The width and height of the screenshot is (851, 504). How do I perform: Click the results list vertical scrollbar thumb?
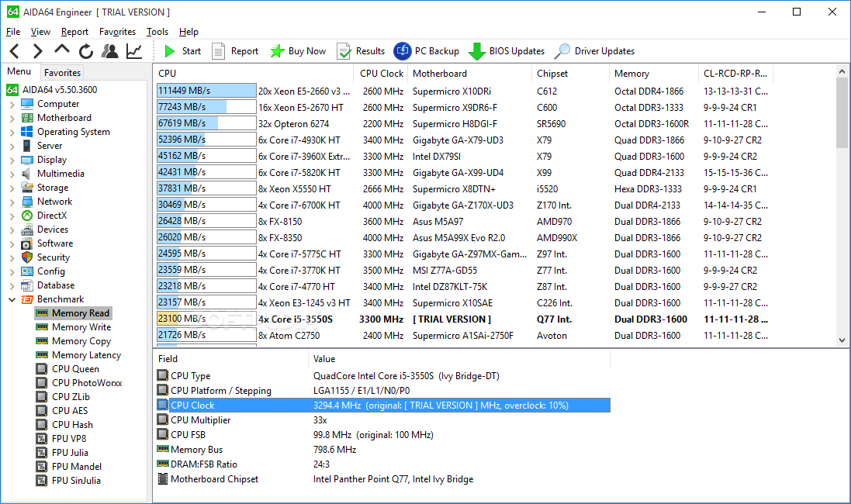(x=842, y=112)
